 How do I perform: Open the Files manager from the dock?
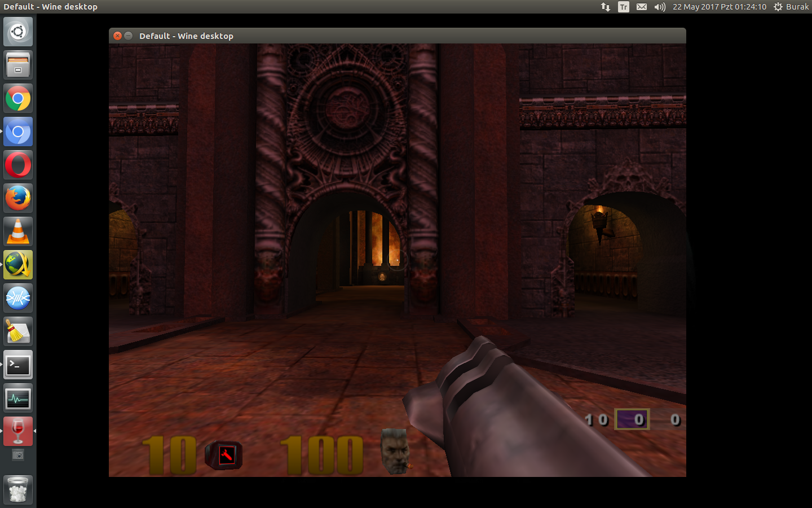[18, 65]
